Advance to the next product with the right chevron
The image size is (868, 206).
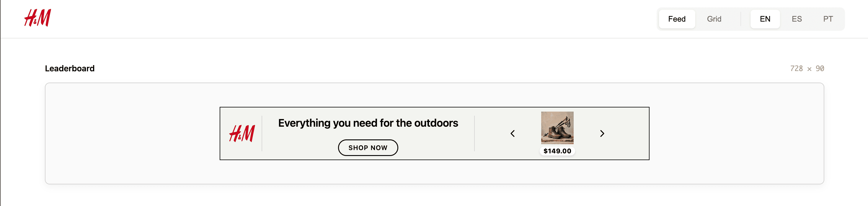(x=602, y=134)
